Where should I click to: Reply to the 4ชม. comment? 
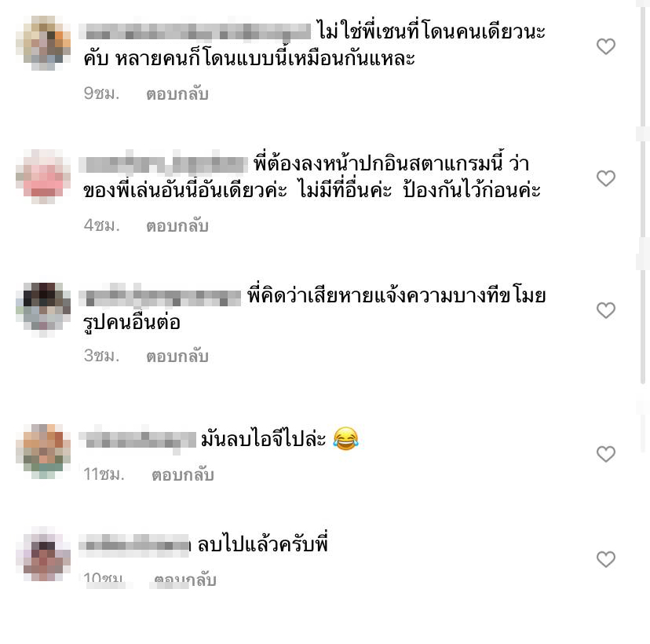coord(177,225)
